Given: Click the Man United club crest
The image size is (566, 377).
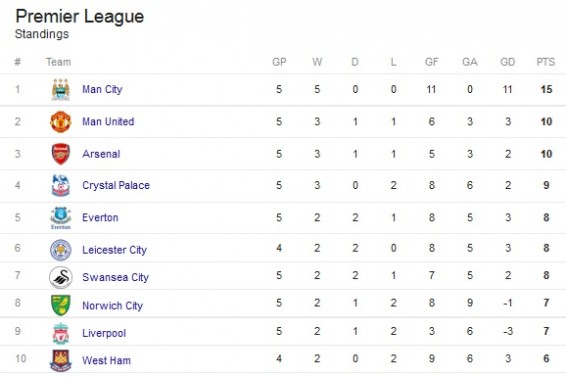Looking at the screenshot, I should 61,122.
